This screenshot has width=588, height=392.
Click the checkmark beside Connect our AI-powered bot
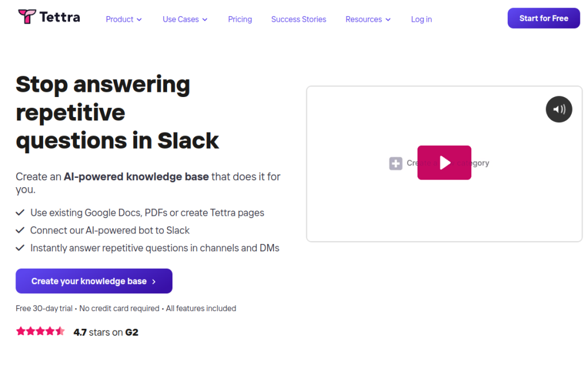(20, 230)
